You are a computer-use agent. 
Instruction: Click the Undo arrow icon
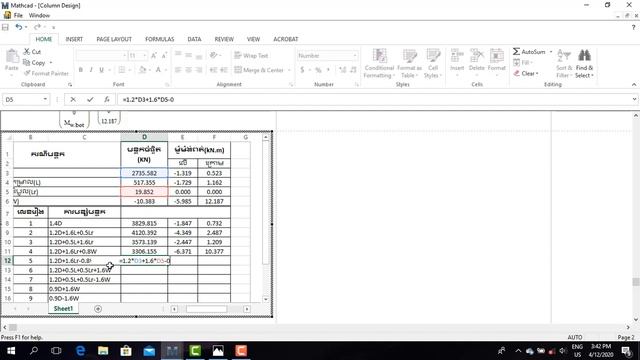click(19, 27)
